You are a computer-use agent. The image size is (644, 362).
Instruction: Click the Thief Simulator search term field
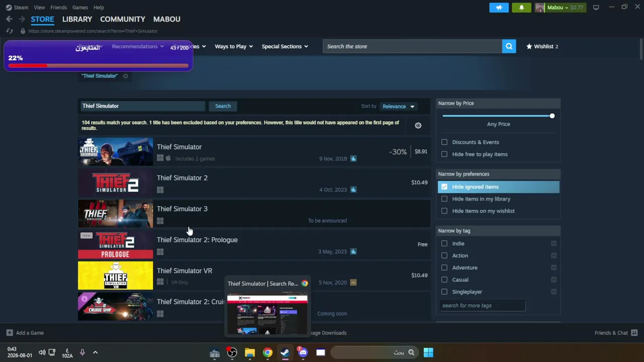[x=143, y=106]
